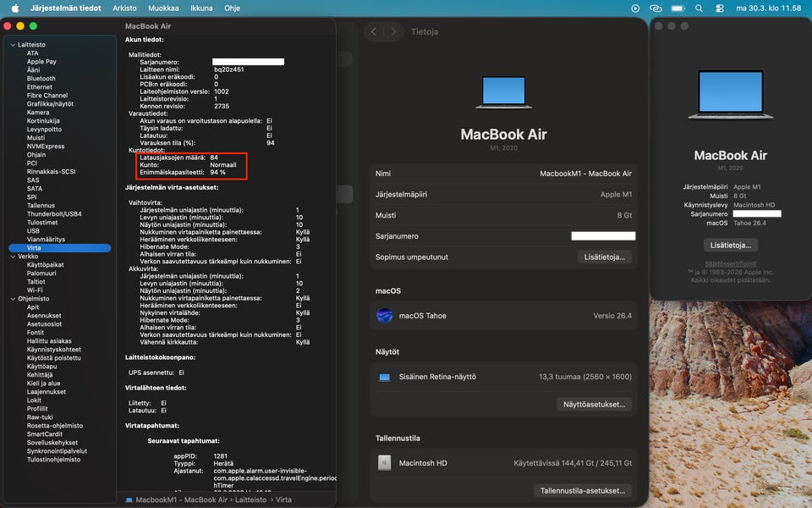812x508 pixels.
Task: Open Control Center in menu bar
Action: click(x=719, y=8)
